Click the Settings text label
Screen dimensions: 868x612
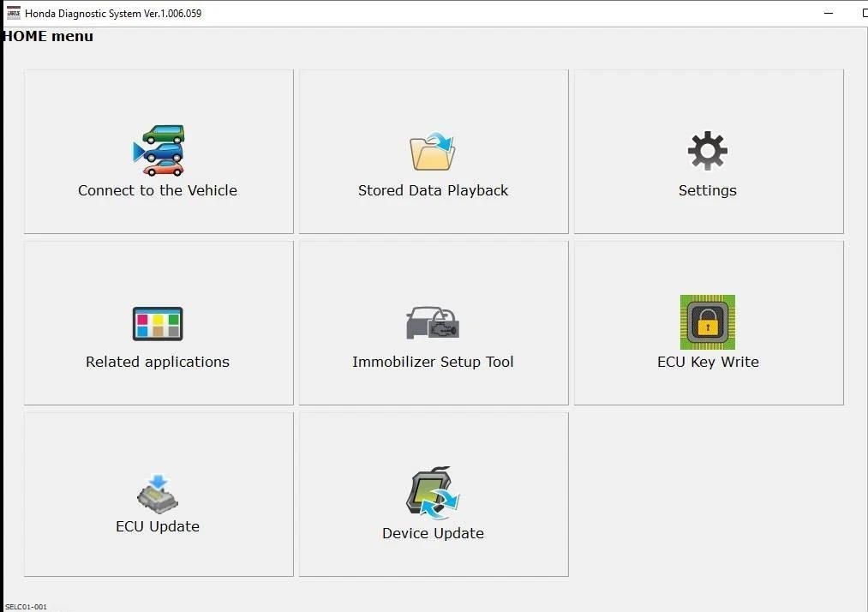coord(708,190)
